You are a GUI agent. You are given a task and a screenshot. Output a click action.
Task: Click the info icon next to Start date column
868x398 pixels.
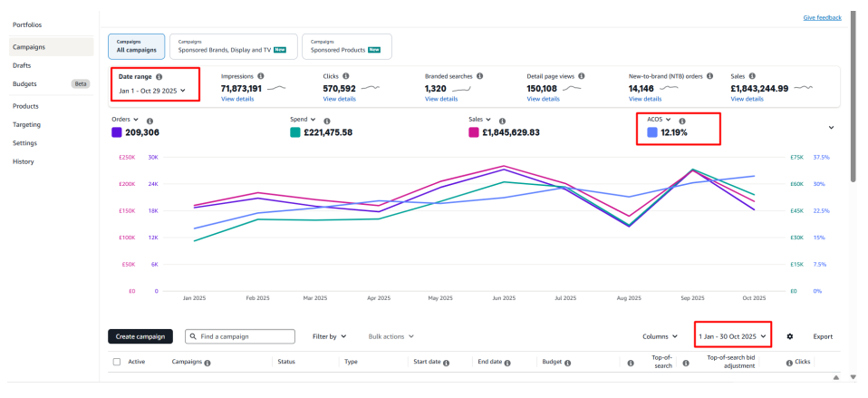coord(447,363)
